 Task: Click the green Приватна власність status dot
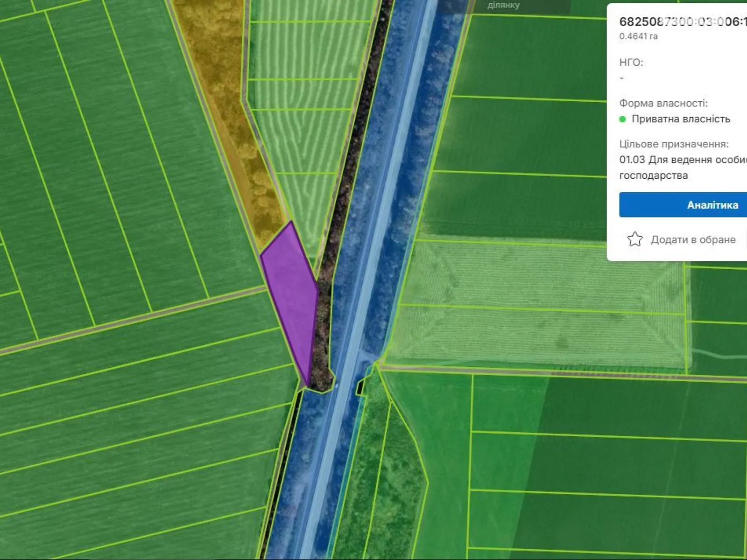click(622, 119)
